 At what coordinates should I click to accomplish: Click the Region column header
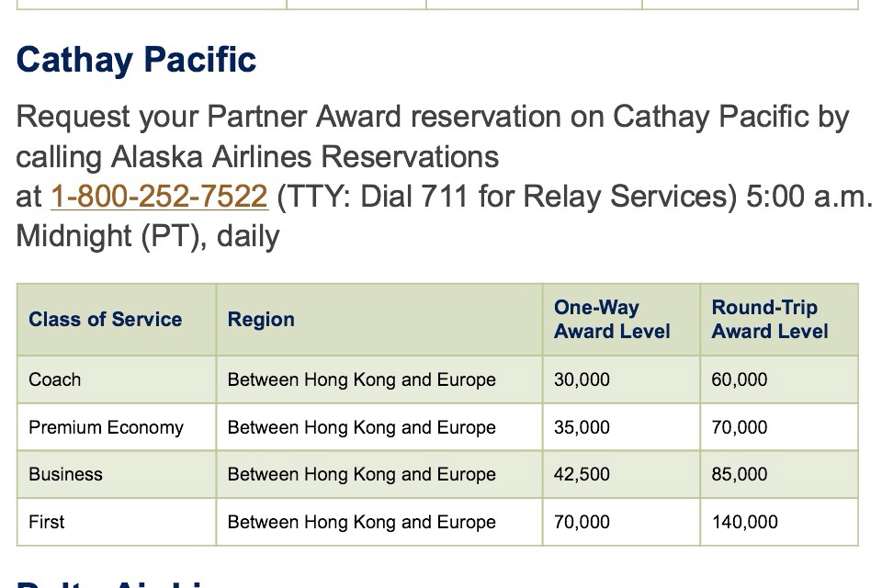coord(262,320)
